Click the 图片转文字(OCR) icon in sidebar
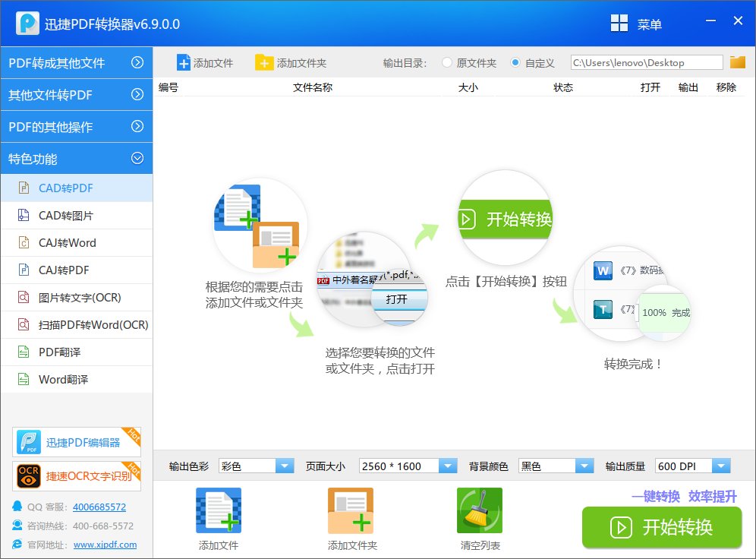Image resolution: width=756 pixels, height=559 pixels. pyautogui.click(x=24, y=297)
